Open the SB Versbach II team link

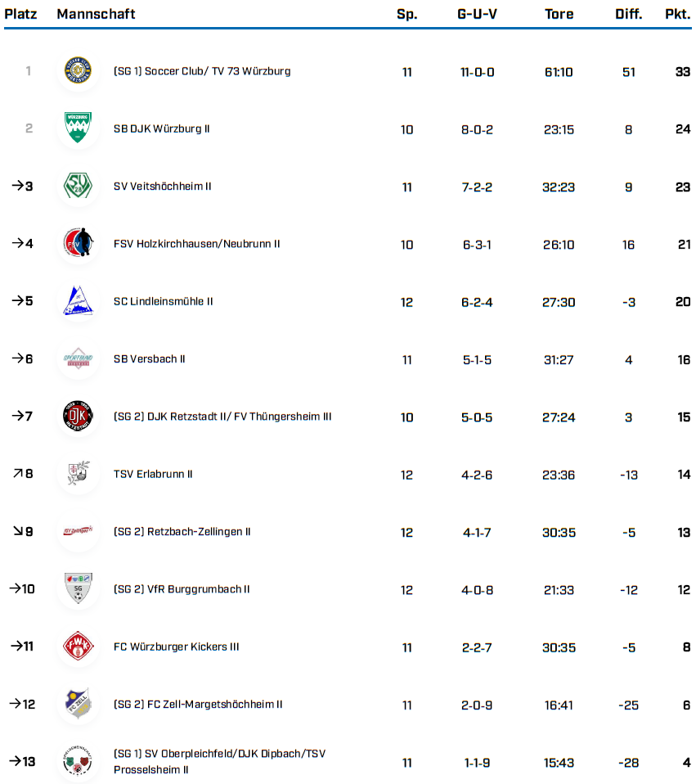149,359
